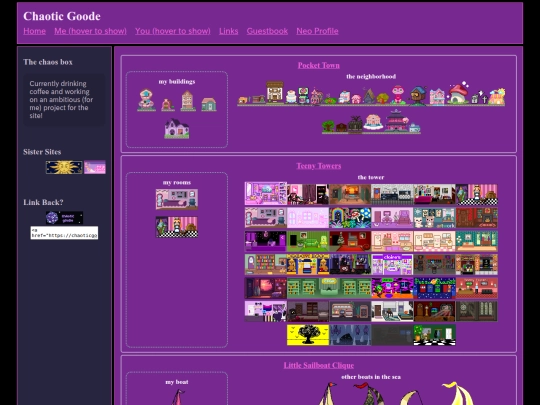
Task: Open Me (hover to show) link
Action: 90,31
